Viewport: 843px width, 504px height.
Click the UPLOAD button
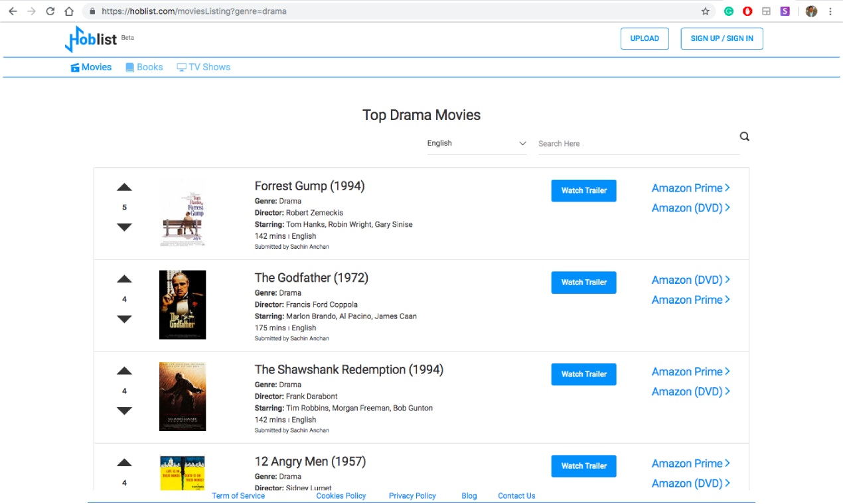[645, 38]
